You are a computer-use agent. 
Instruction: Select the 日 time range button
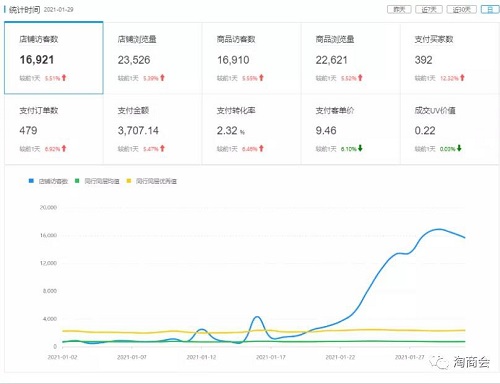pyautogui.click(x=490, y=9)
